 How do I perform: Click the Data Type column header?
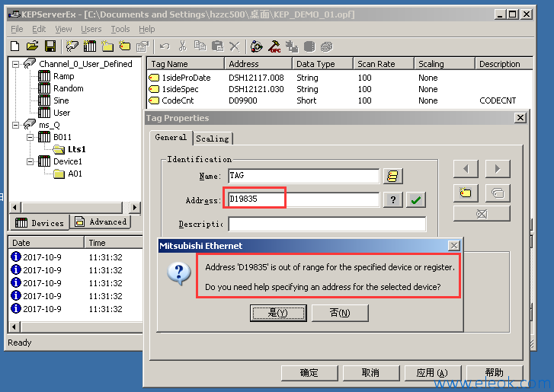[322, 64]
